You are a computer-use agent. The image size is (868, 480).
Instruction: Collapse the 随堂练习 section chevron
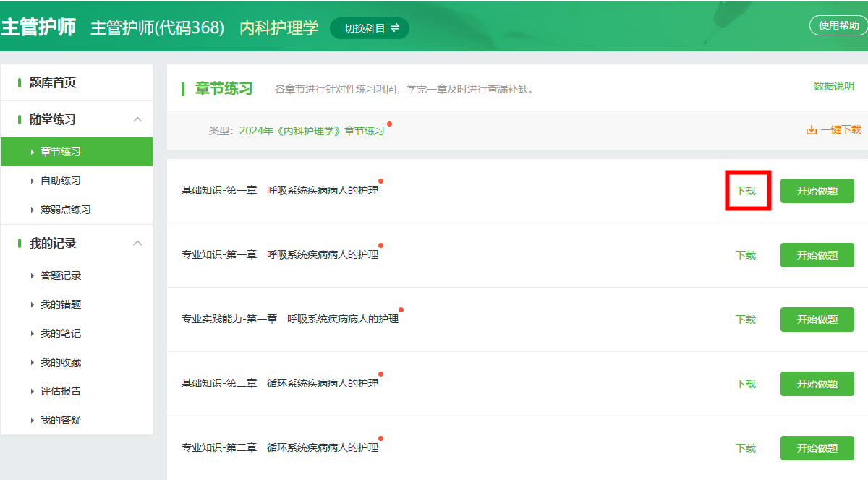(137, 119)
